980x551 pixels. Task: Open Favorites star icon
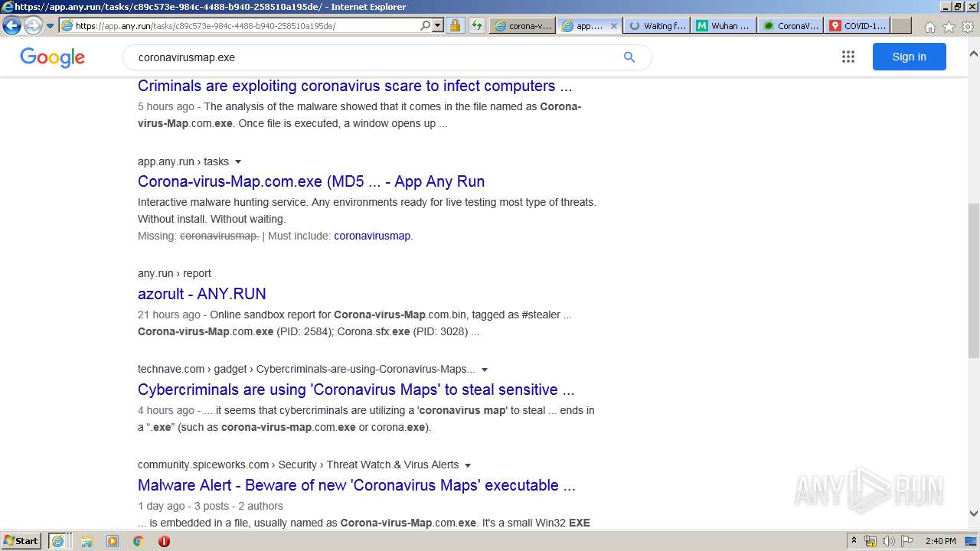pyautogui.click(x=949, y=27)
